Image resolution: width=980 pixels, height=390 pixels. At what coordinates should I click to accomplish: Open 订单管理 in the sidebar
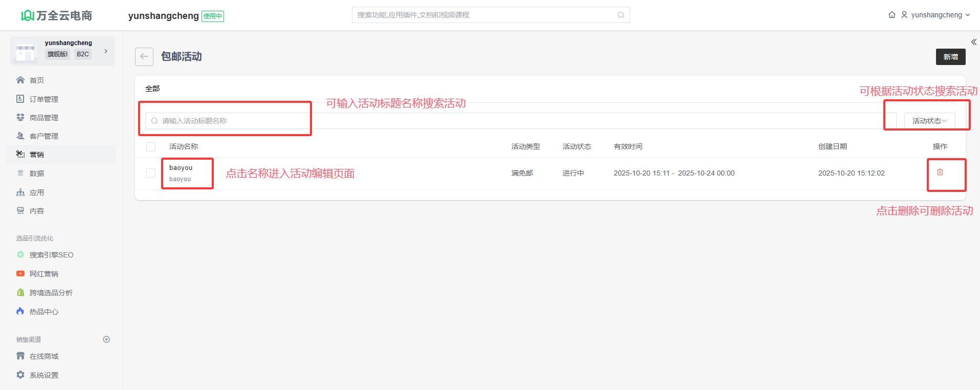tap(44, 99)
